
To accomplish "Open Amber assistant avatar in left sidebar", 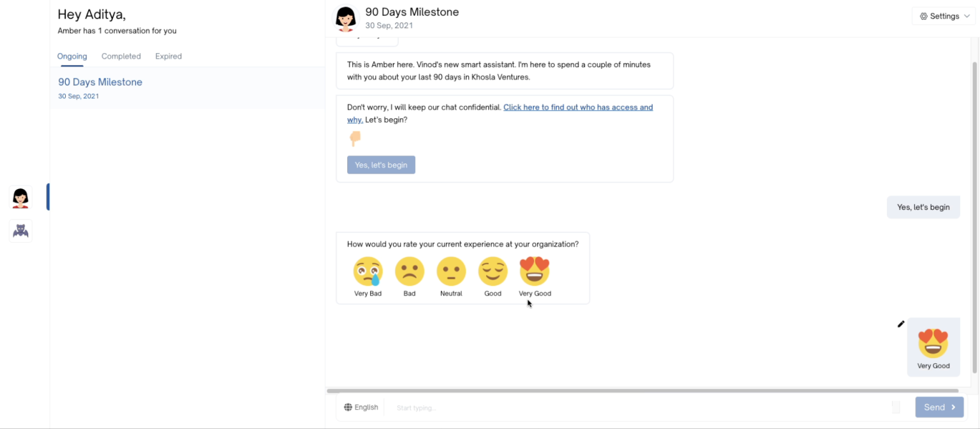I will tap(20, 197).
